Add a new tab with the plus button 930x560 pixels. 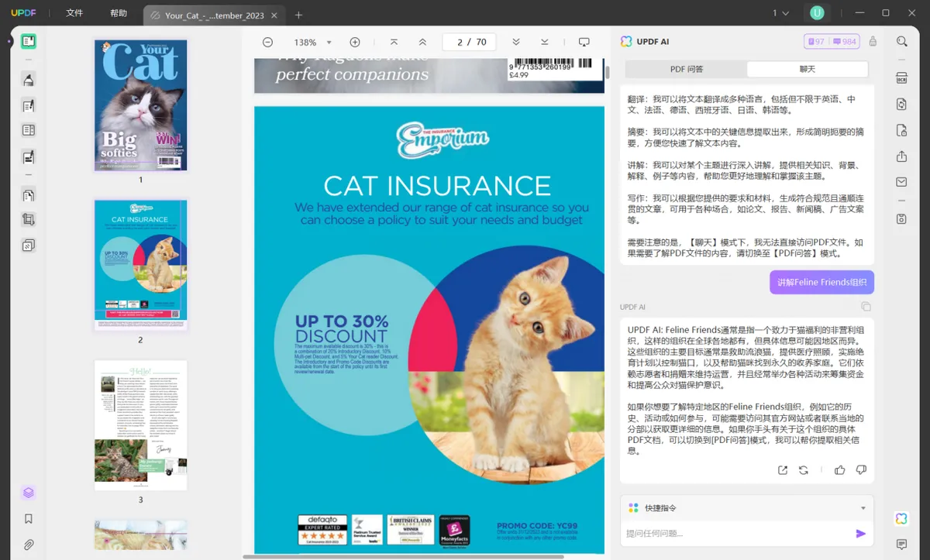click(x=298, y=15)
